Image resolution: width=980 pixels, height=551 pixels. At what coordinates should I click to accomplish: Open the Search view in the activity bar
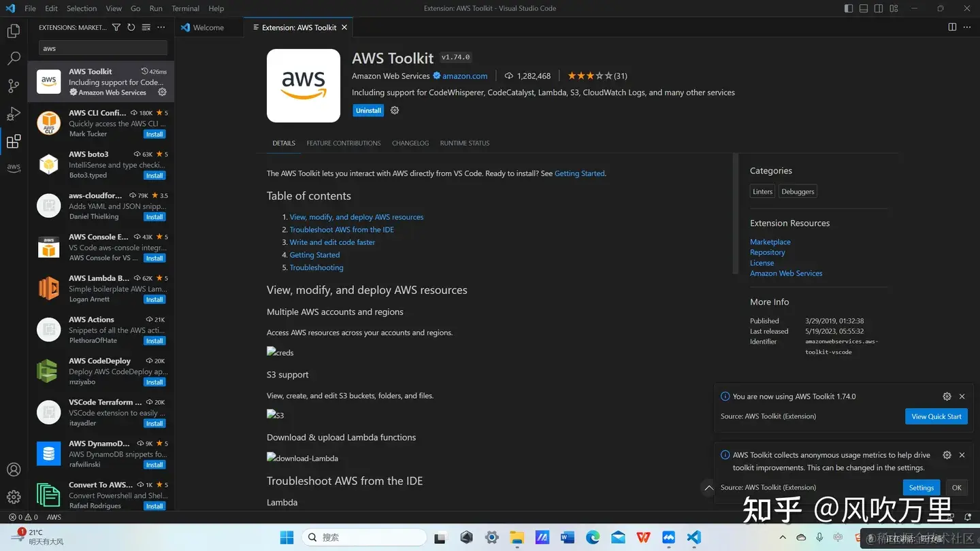(14, 59)
